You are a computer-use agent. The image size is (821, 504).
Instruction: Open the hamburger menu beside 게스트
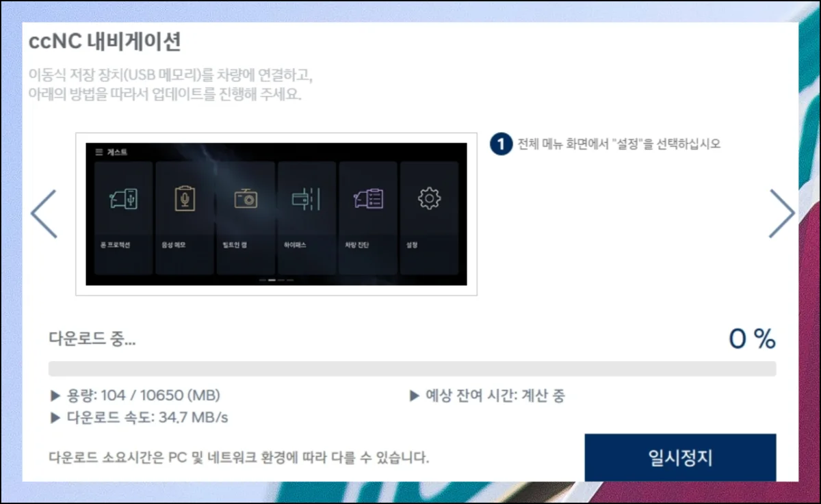(x=99, y=152)
